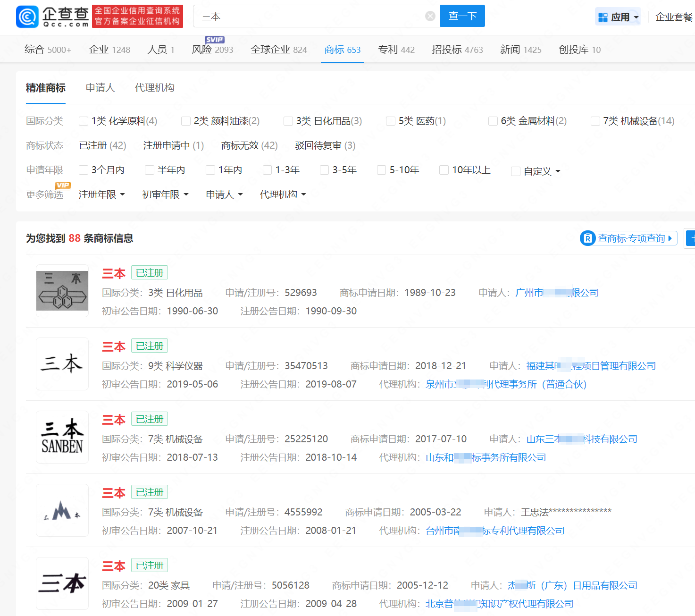Filter by 已注册 (42) status

tap(102, 145)
